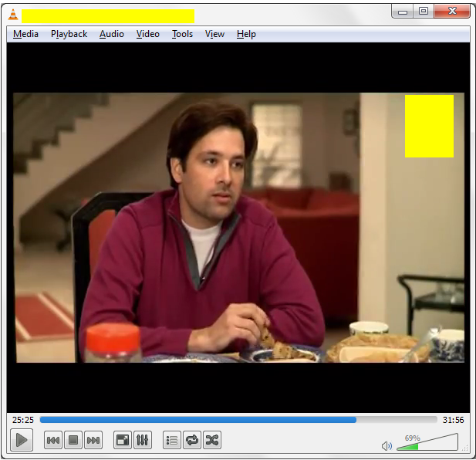Skip to the next media item
The height and width of the screenshot is (460, 476).
[x=93, y=440]
